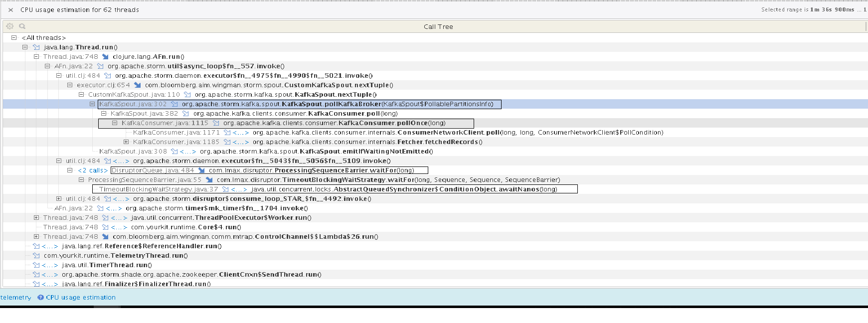Screen dimensions: 868x323
Task: Click filled arrow icon before ControlChannel$$Lambda$26.run()
Action: [x=105, y=237]
